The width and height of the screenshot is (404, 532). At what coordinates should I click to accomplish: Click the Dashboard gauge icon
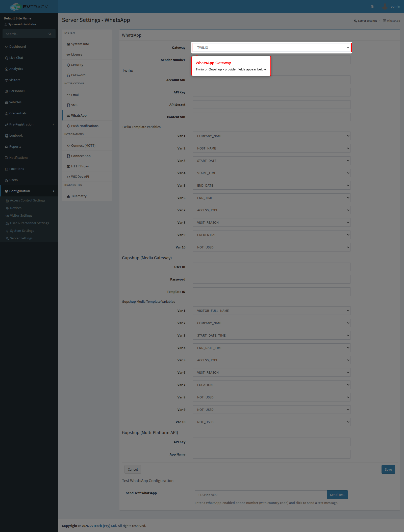click(7, 47)
